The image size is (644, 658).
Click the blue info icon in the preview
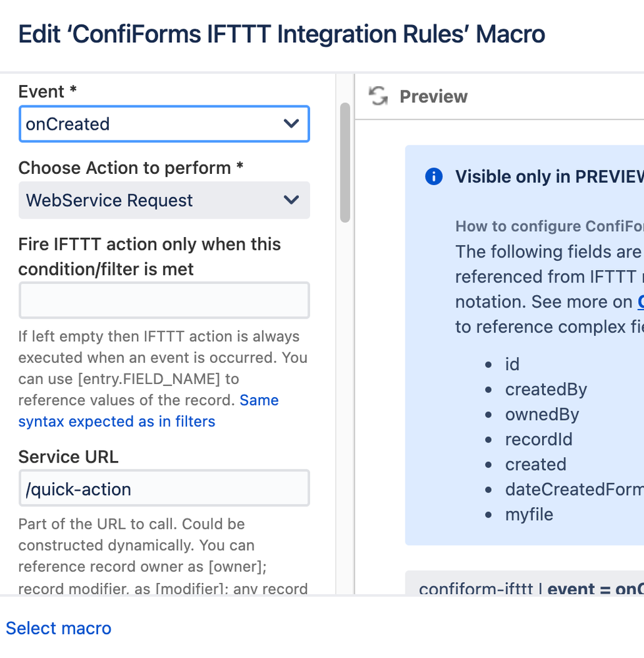[x=433, y=177]
